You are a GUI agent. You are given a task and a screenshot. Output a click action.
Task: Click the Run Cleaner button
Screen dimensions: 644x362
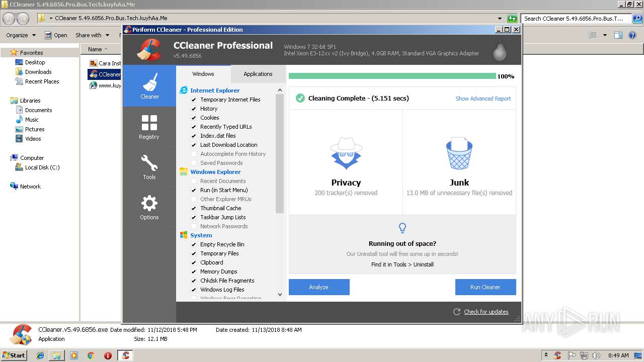[x=486, y=287]
